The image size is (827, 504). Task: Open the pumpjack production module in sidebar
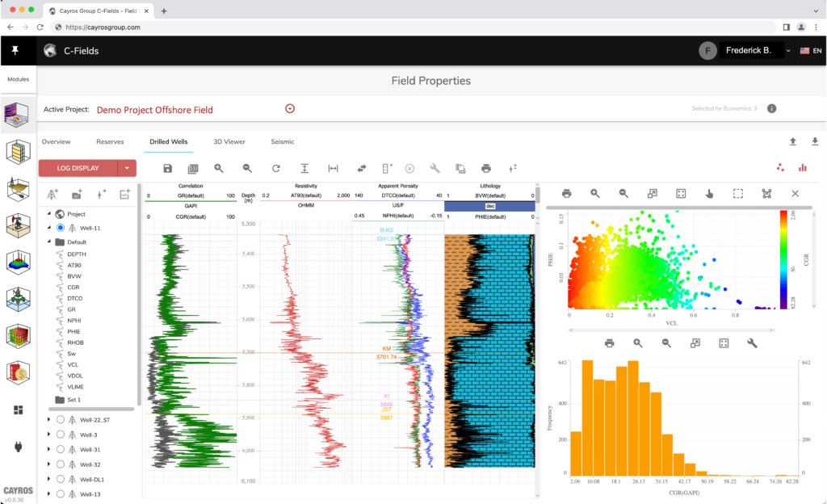(x=18, y=225)
